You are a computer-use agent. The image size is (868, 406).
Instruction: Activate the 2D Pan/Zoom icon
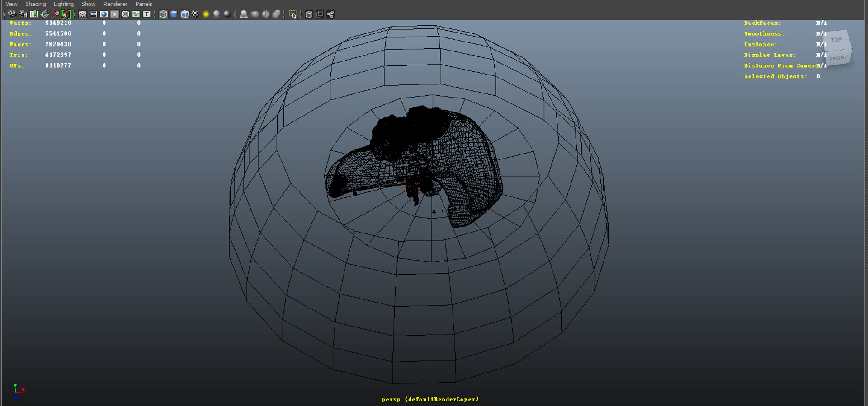pos(56,14)
